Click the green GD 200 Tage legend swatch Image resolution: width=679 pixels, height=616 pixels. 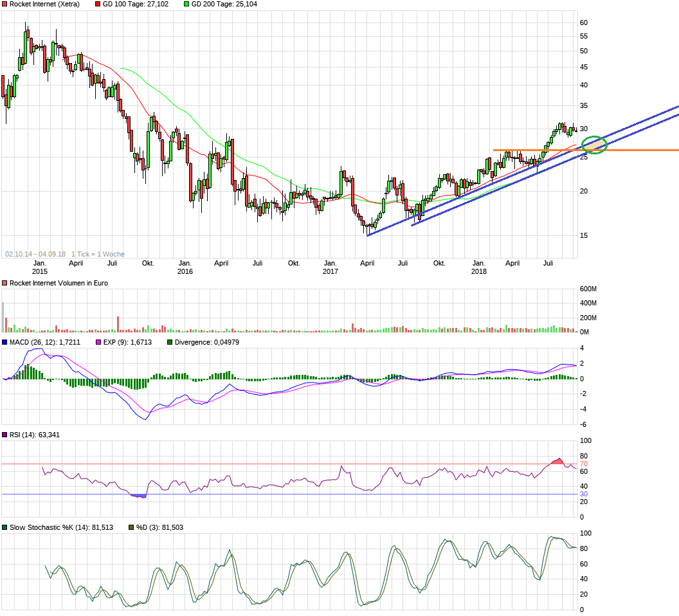pyautogui.click(x=186, y=5)
